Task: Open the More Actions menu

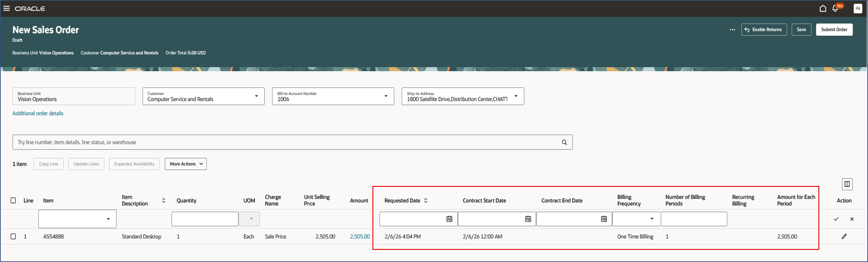Action: click(x=185, y=164)
